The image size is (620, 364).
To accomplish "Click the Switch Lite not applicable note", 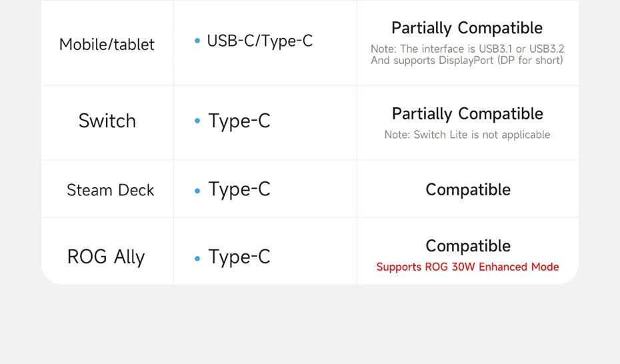I will 467,135.
